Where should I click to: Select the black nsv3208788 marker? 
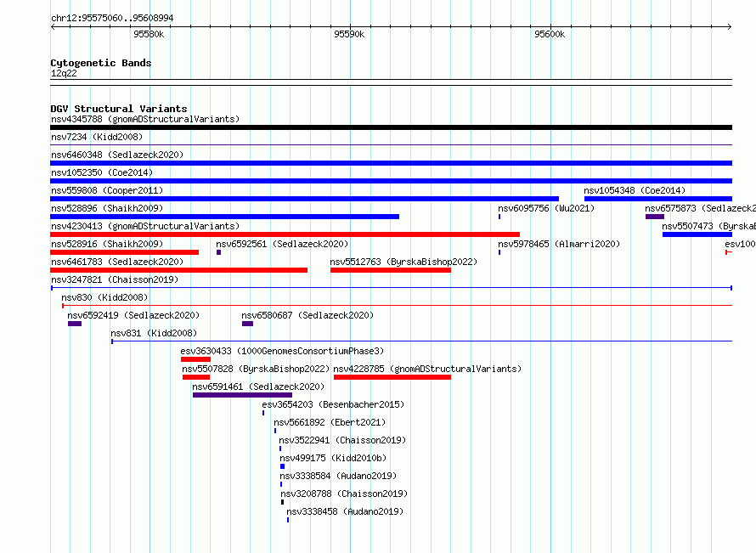[283, 502]
